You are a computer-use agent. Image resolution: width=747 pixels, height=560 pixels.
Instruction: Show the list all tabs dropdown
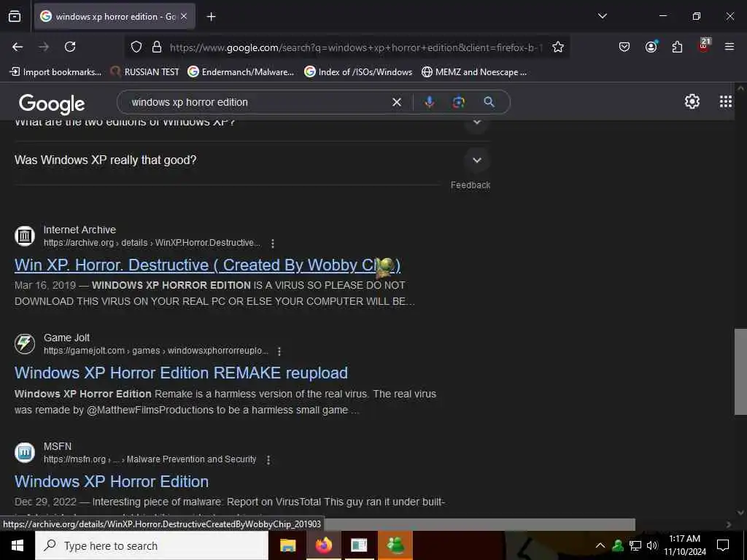tap(602, 16)
